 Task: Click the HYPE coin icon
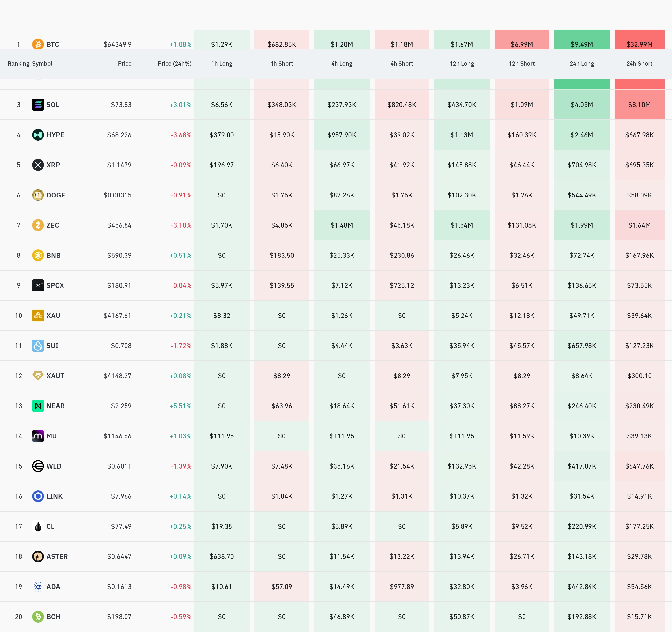point(38,135)
